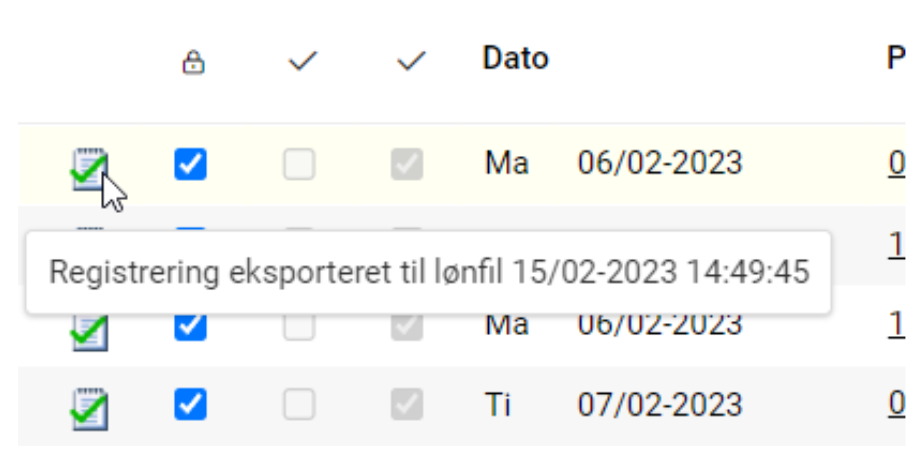918x469 pixels.
Task: Tick the empty checkbox in the Ti 07/02-2023 row
Action: tap(299, 404)
